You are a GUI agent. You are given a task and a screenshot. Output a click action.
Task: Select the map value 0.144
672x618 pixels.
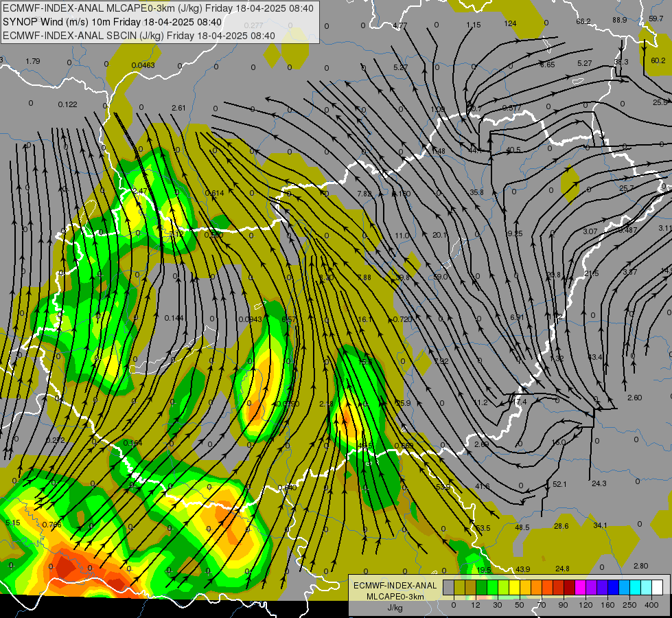[x=174, y=318]
